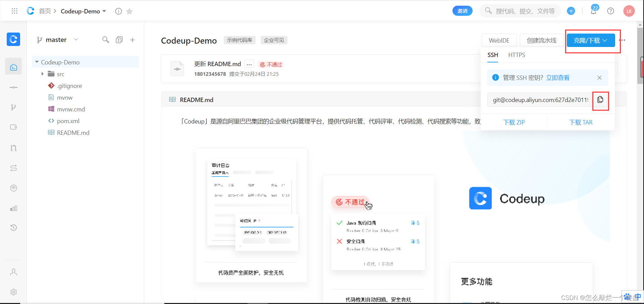Click the 示例代码库 tag

[239, 40]
